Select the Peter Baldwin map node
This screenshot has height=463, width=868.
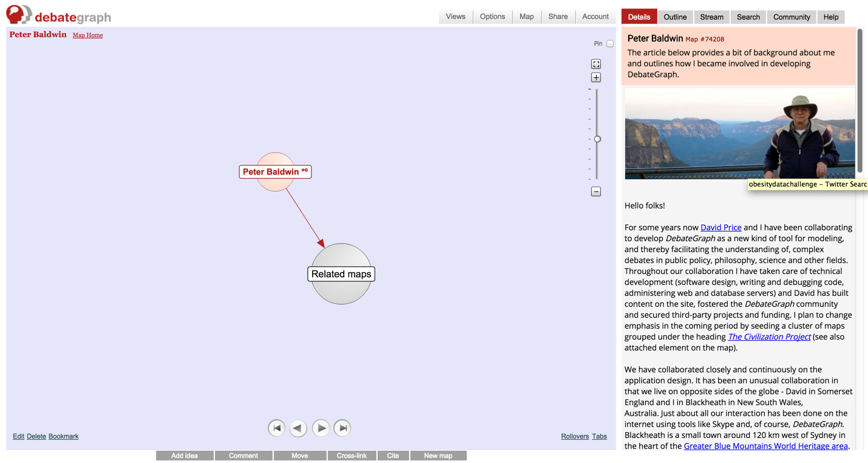pyautogui.click(x=276, y=172)
